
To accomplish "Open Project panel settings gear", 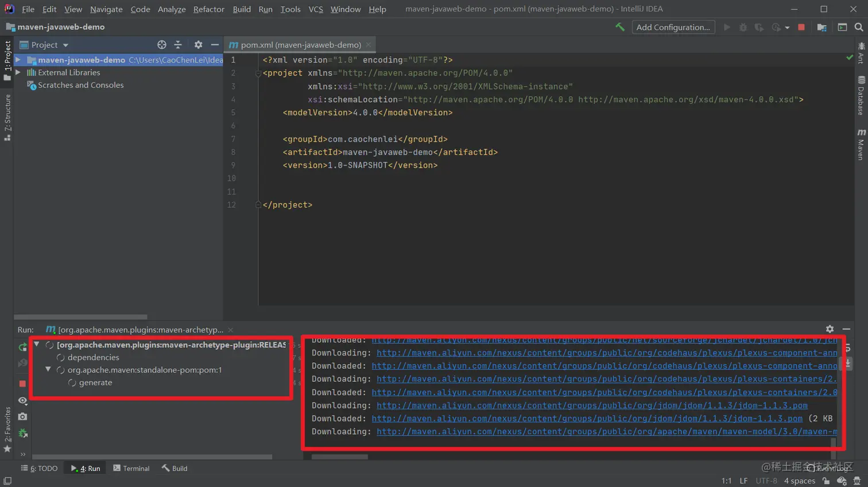I will (x=198, y=45).
